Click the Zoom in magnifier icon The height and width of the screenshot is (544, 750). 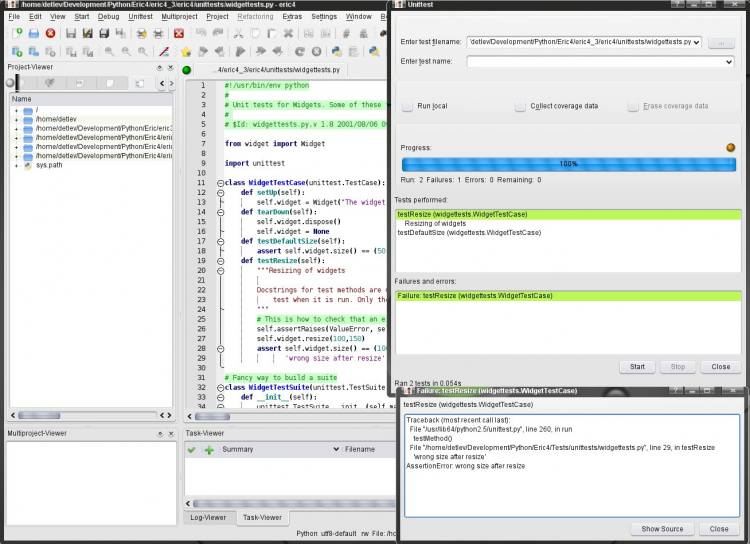click(108, 51)
